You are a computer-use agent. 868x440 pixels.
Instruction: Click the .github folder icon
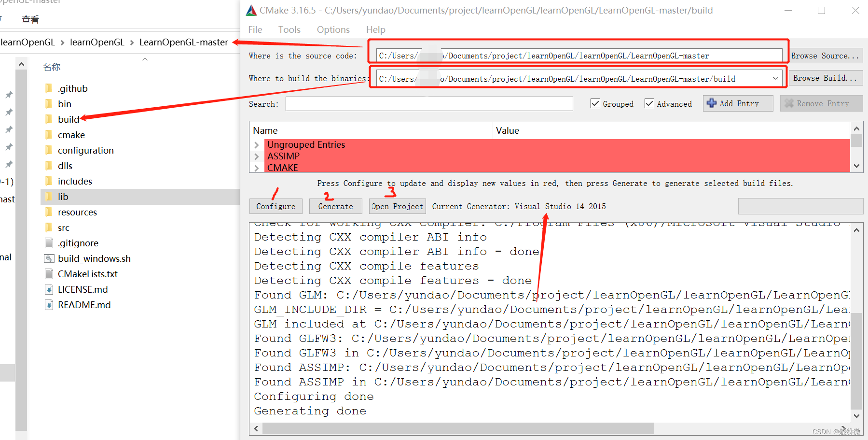tap(49, 88)
